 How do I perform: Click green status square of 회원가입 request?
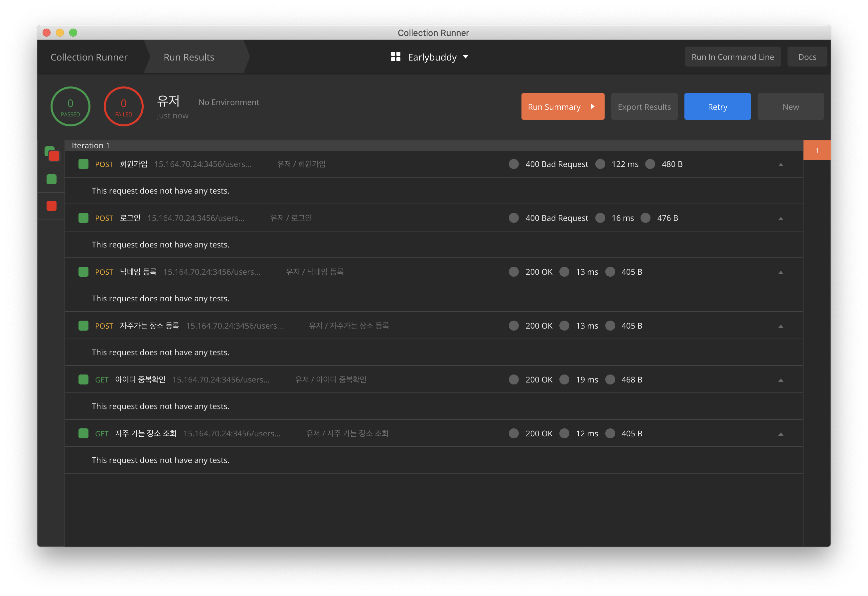tap(83, 164)
